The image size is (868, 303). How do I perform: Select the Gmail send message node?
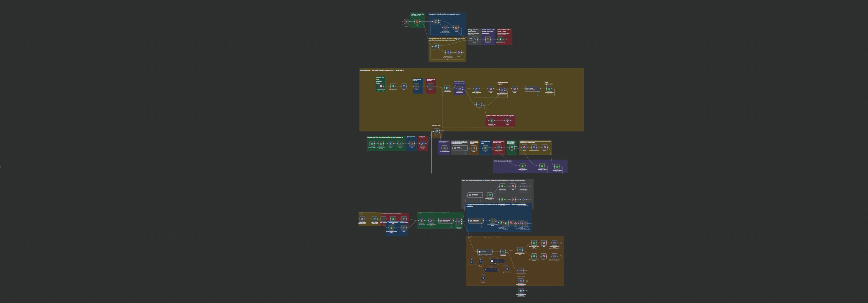[521, 270]
